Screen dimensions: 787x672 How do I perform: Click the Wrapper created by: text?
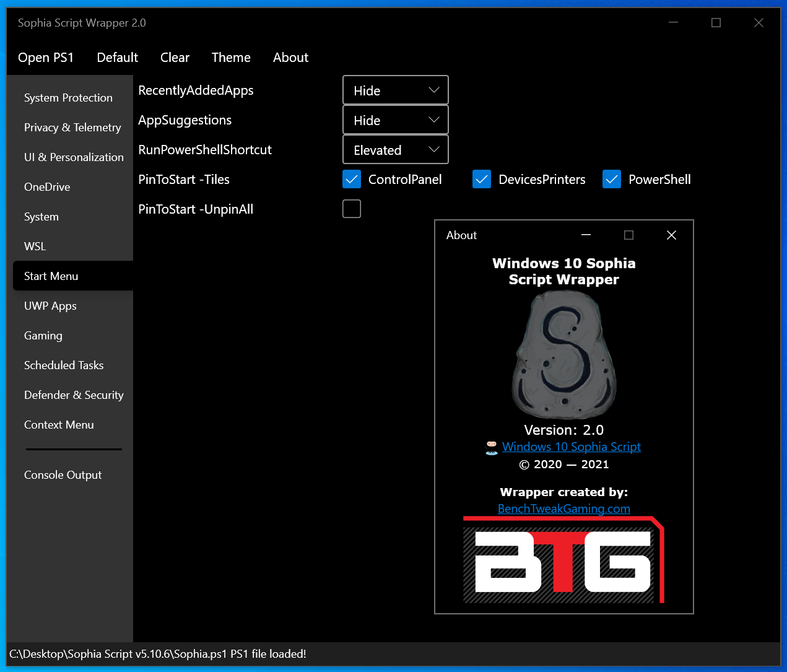pos(564,492)
